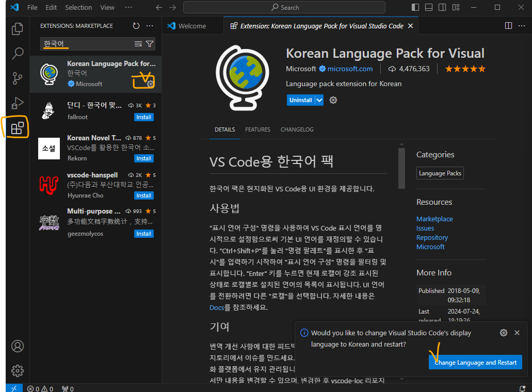Image resolution: width=532 pixels, height=392 pixels.
Task: Uninstall the Korean Language Pack
Action: (301, 100)
